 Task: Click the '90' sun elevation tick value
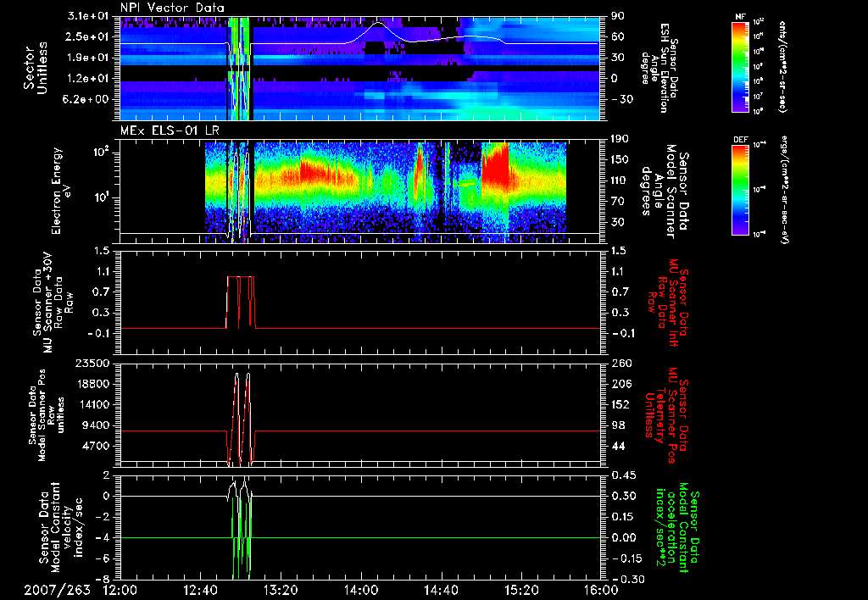click(x=618, y=16)
